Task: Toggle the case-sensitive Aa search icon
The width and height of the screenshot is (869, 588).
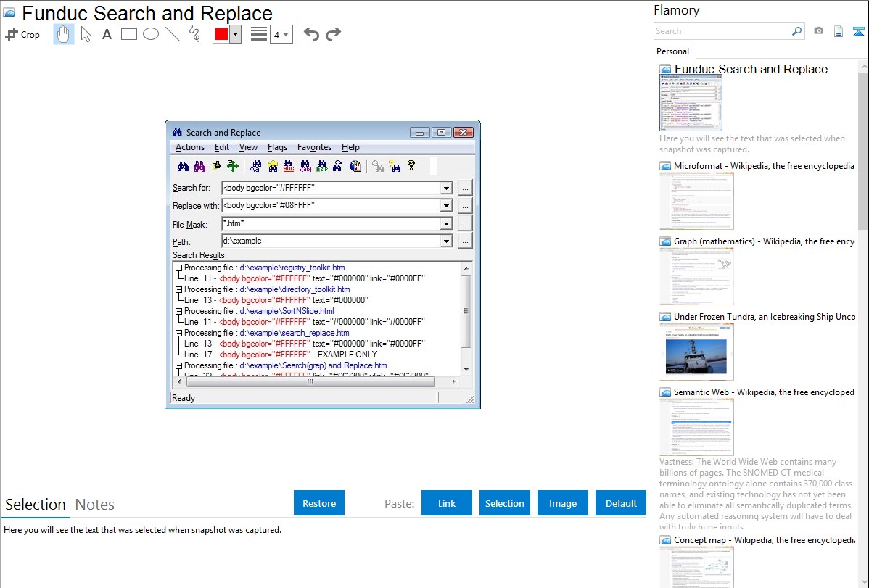Action: (255, 166)
